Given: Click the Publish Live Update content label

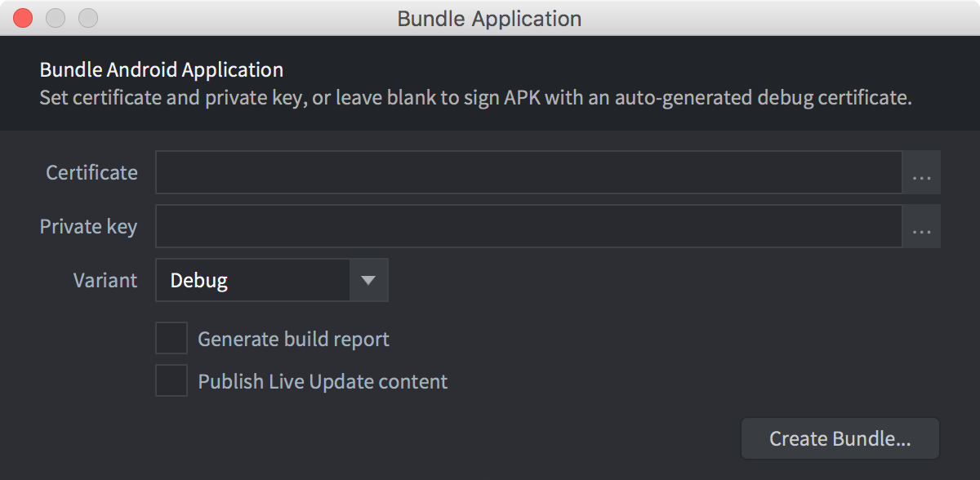Looking at the screenshot, I should point(322,380).
